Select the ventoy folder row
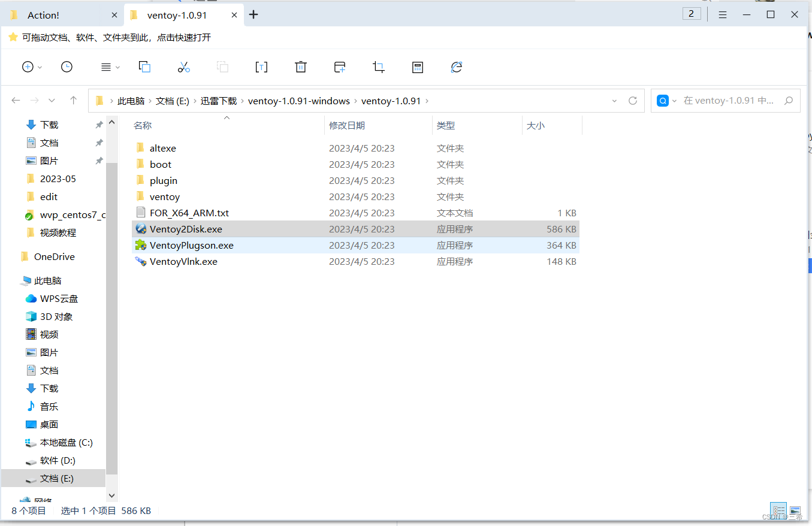Viewport: 812px width, 526px height. click(355, 197)
